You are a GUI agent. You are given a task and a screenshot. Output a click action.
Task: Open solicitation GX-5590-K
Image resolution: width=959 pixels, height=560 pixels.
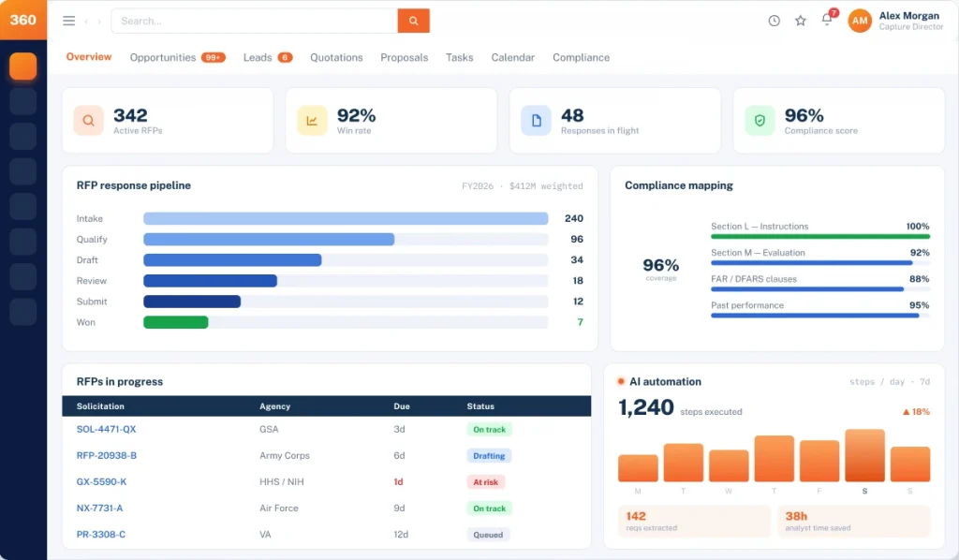(101, 481)
